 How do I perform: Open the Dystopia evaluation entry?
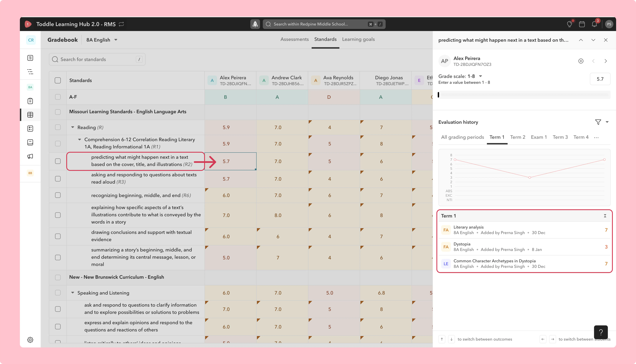point(524,247)
